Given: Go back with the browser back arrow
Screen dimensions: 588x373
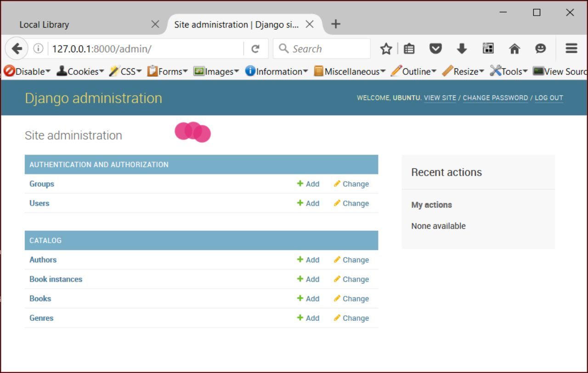Looking at the screenshot, I should click(17, 49).
